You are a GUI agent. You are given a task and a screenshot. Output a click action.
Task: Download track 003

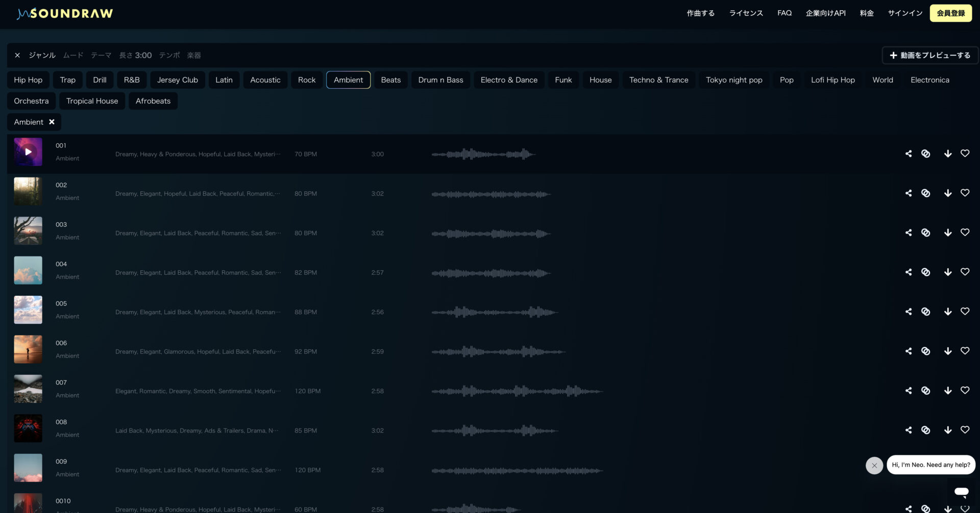click(x=948, y=232)
